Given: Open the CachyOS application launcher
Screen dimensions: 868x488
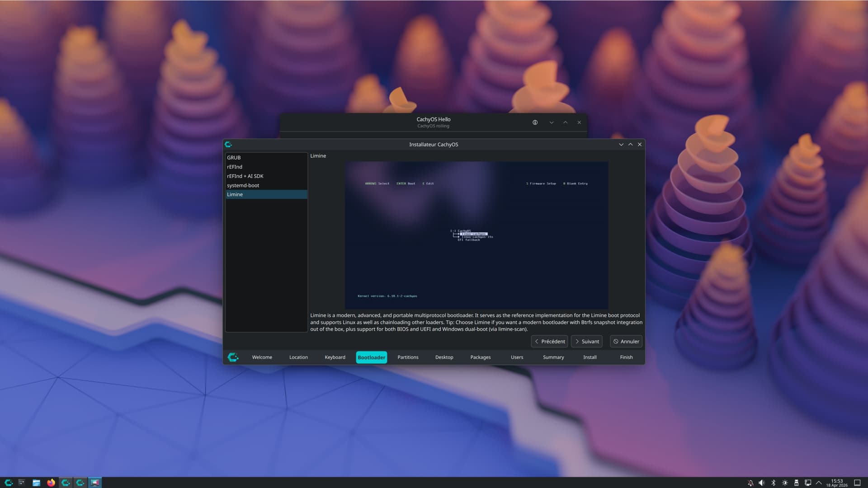Looking at the screenshot, I should point(8,483).
